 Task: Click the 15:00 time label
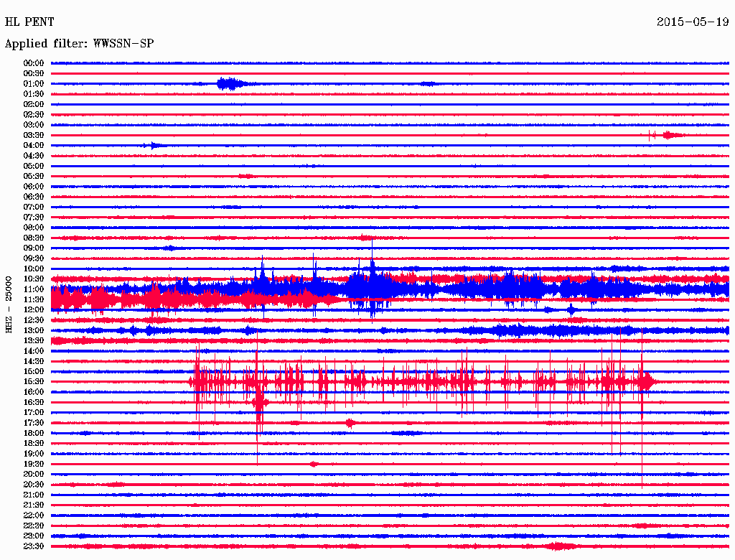click(x=34, y=371)
